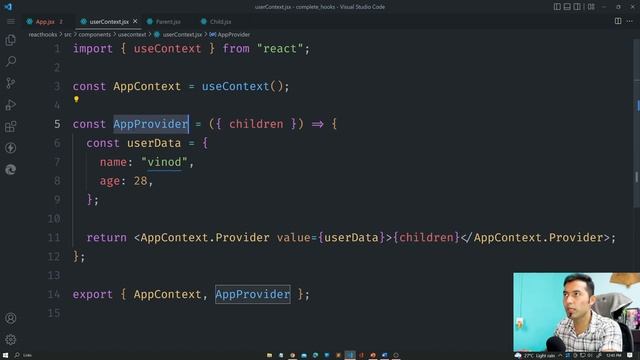Open the Accounts icon in activity bar

(x=11, y=318)
